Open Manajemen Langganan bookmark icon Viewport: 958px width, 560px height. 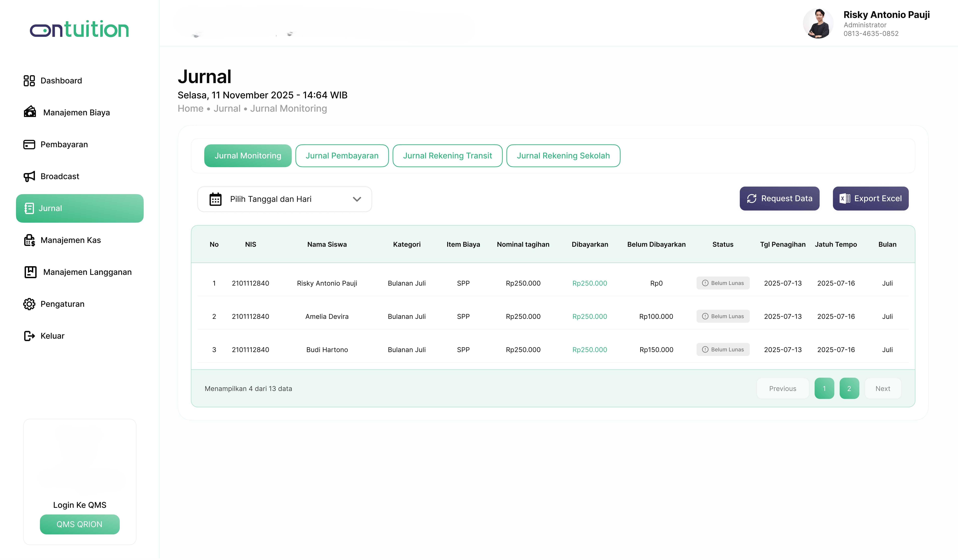pos(30,272)
